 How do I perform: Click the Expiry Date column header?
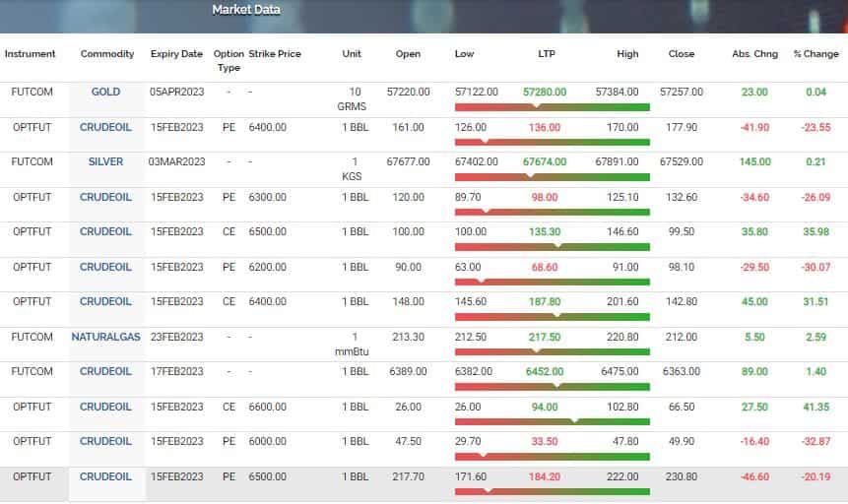[x=176, y=54]
